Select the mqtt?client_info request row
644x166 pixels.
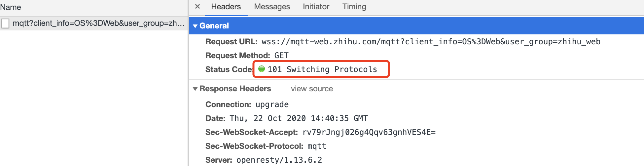pos(94,23)
